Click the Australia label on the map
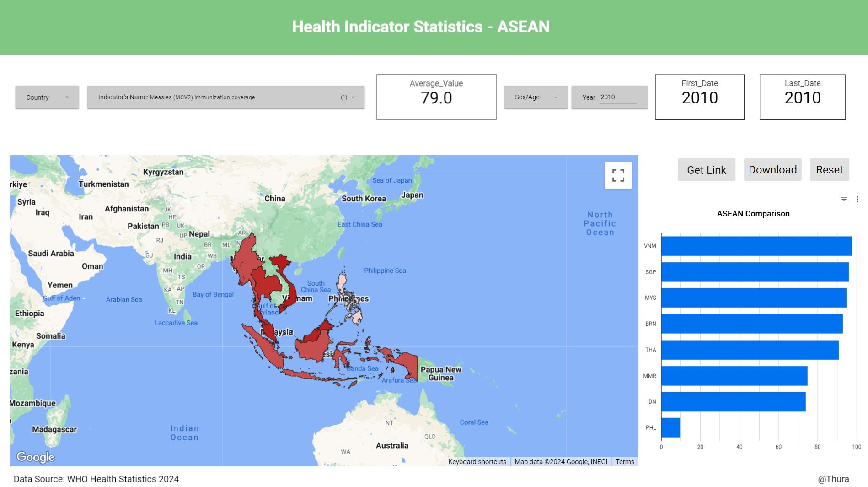The image size is (868, 487). [x=392, y=445]
